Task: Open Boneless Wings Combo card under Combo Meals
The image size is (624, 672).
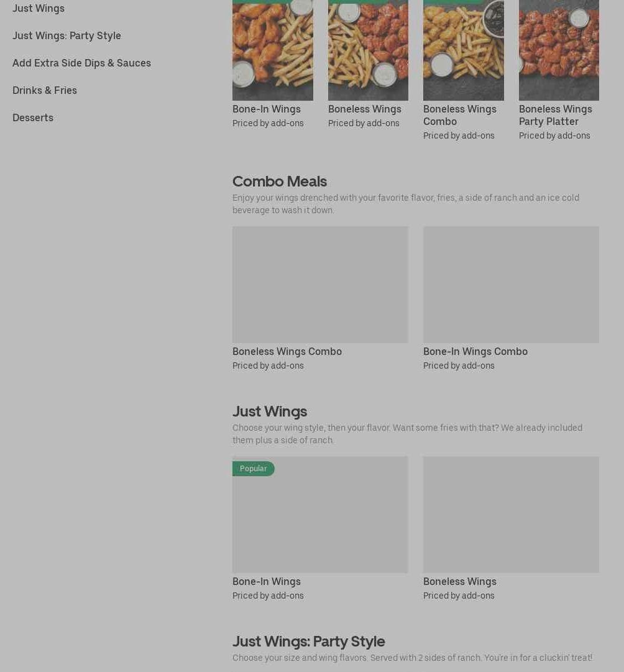Action: click(320, 285)
